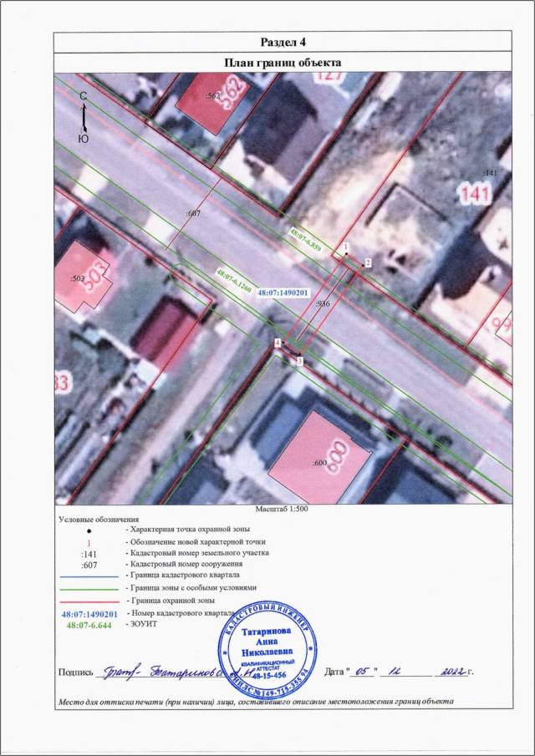This screenshot has height=756, width=535.
Task: Select the pink building labeled :562
Action: (216, 99)
